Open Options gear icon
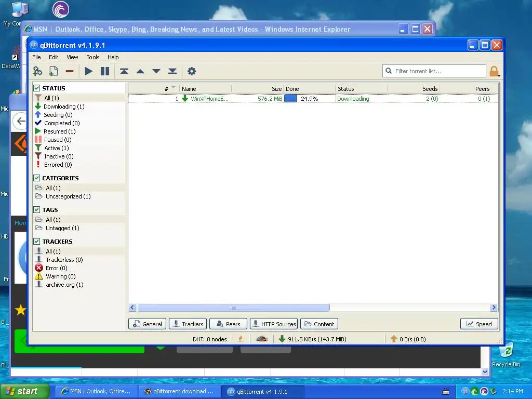Viewport: 532px width, 399px height. click(x=192, y=71)
